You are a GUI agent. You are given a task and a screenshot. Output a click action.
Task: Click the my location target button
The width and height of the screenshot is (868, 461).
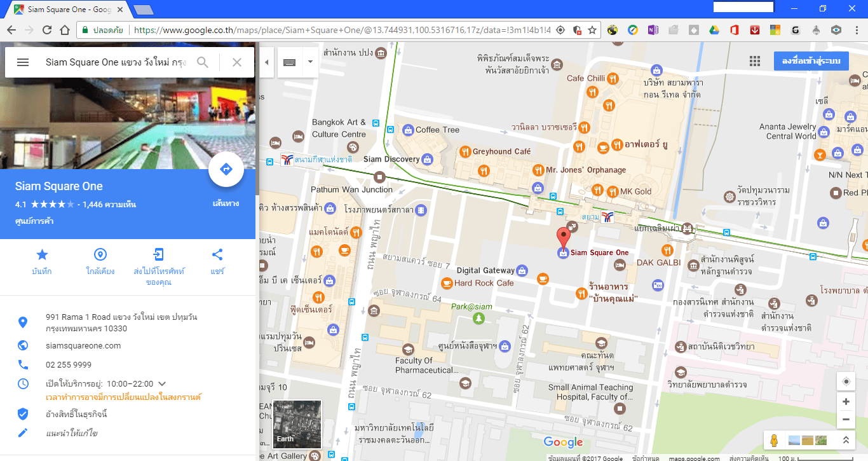point(846,382)
